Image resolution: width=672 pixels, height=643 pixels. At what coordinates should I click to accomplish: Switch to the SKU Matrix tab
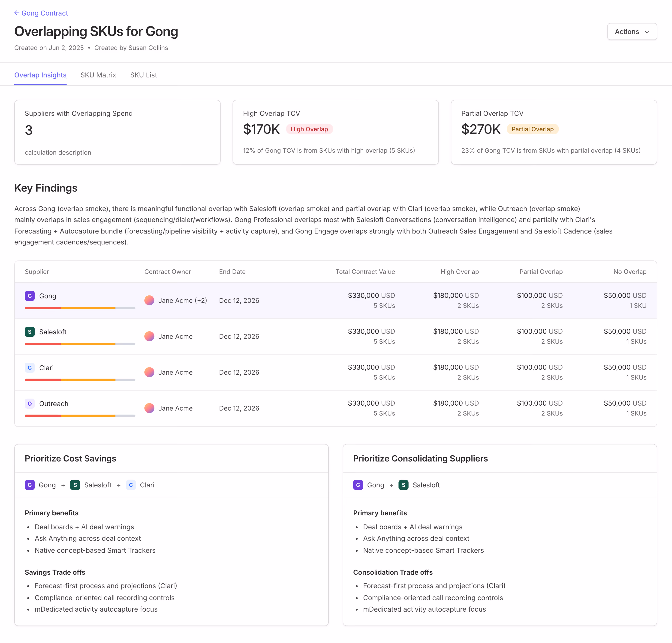[98, 75]
